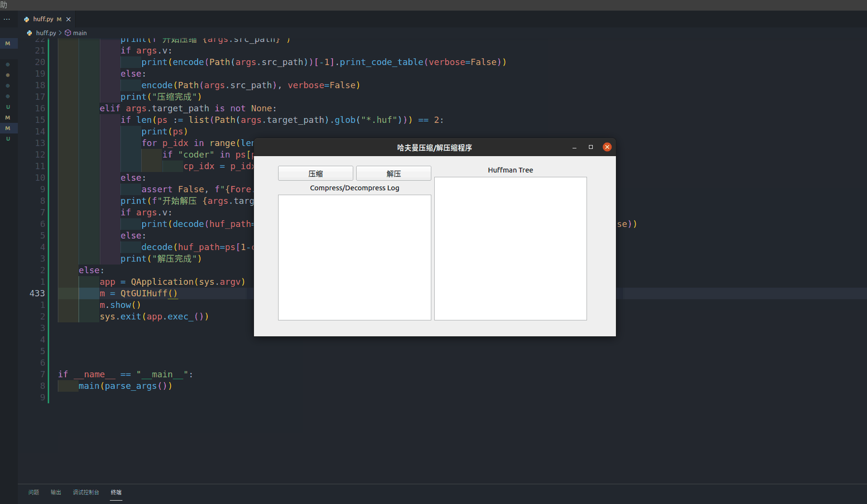Click the print("解压完成") line
This screenshot has height=504, width=867.
(161, 259)
